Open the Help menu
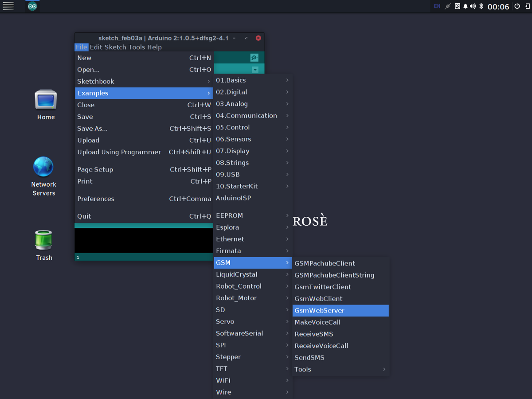The image size is (532, 399). [x=154, y=47]
